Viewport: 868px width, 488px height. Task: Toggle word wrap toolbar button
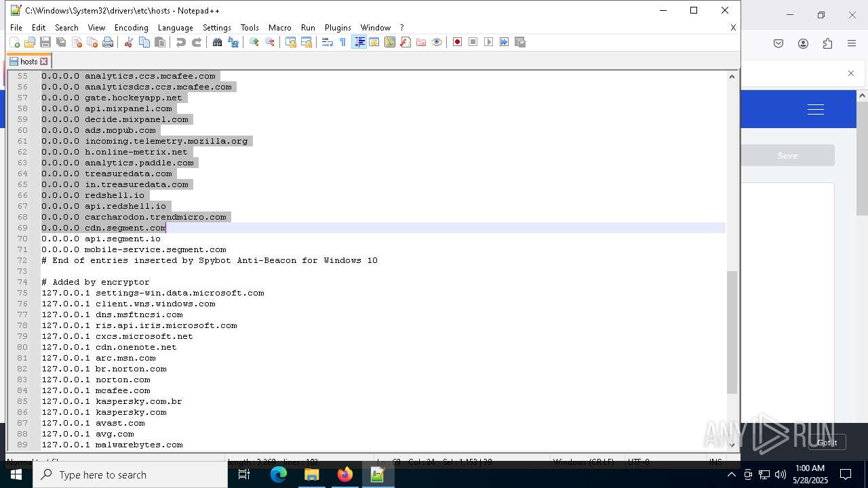coord(327,42)
